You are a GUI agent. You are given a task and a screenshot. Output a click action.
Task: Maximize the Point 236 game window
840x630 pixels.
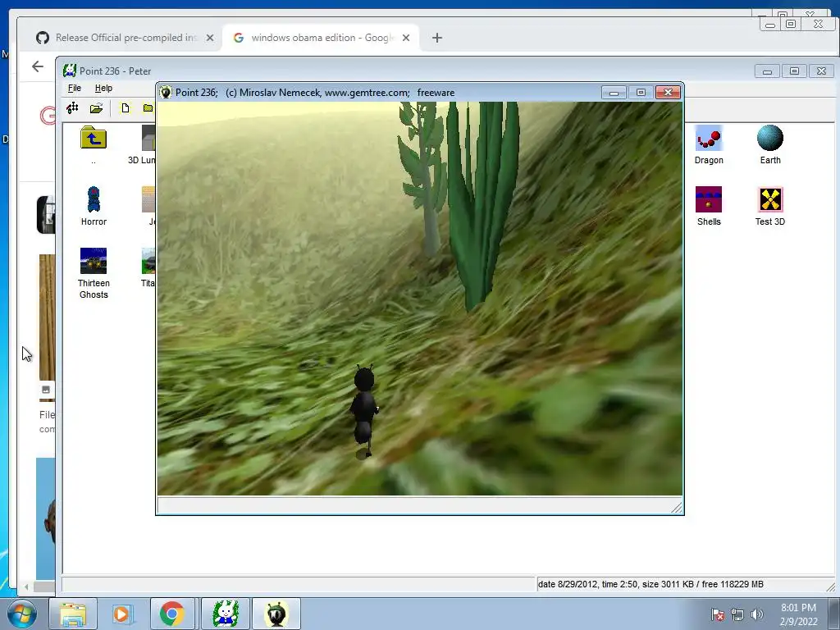641,93
